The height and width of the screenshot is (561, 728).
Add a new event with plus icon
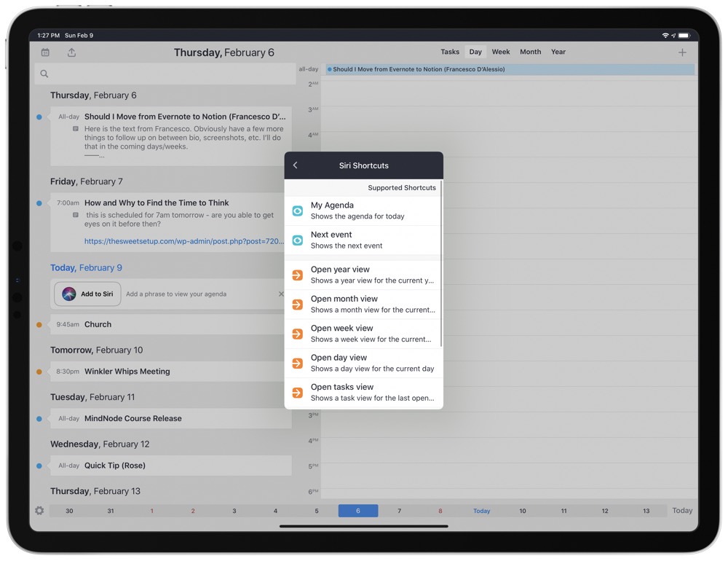pyautogui.click(x=682, y=52)
